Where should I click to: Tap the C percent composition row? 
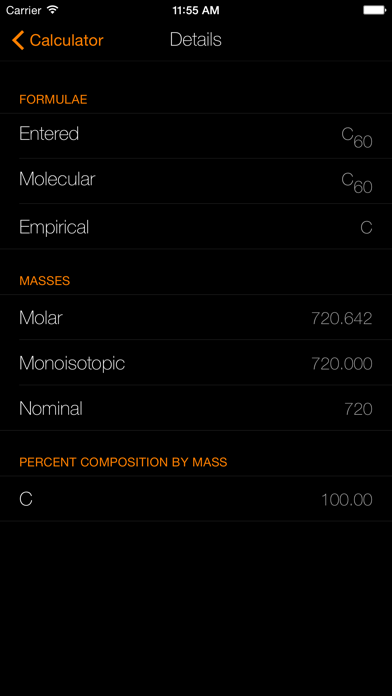click(x=196, y=499)
